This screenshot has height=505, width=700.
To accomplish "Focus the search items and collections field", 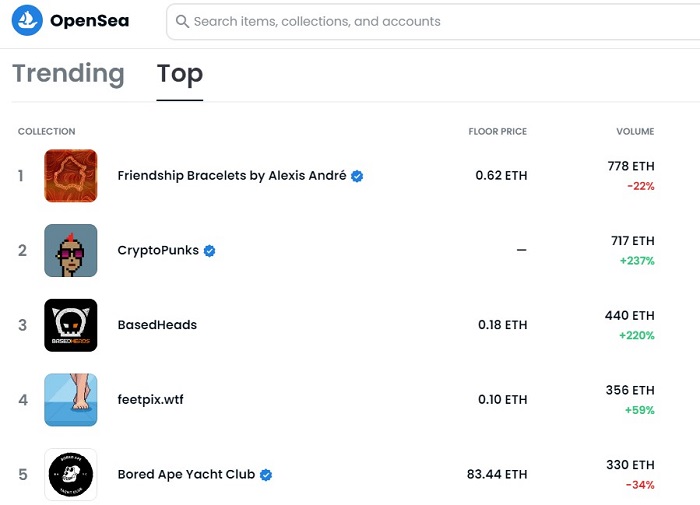I will 420,21.
